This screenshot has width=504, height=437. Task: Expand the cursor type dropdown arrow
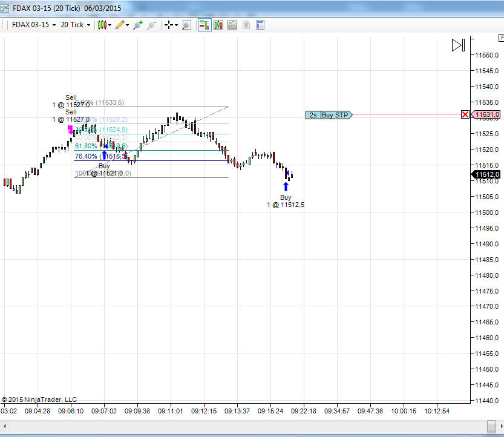click(x=176, y=25)
